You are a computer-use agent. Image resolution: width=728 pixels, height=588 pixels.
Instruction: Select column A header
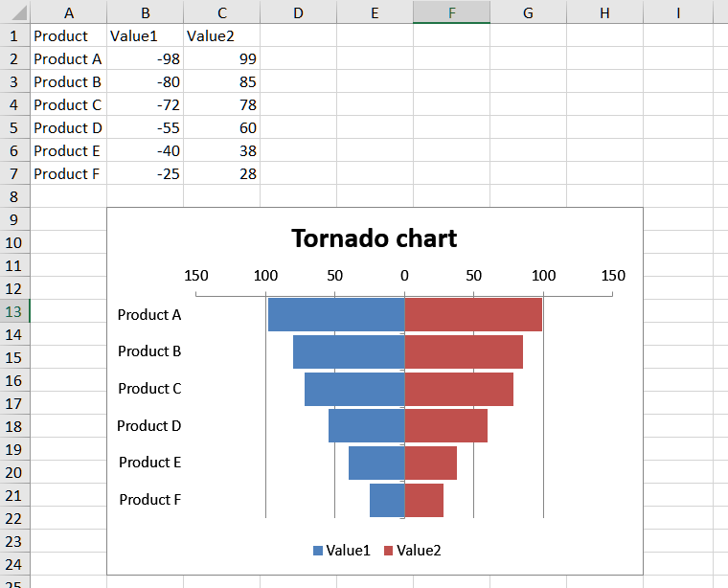68,12
